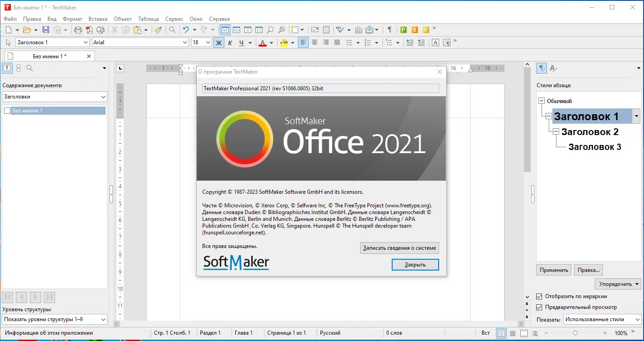Collapse the 'Заголовок 2' tree node
644x341 pixels.
557,132
